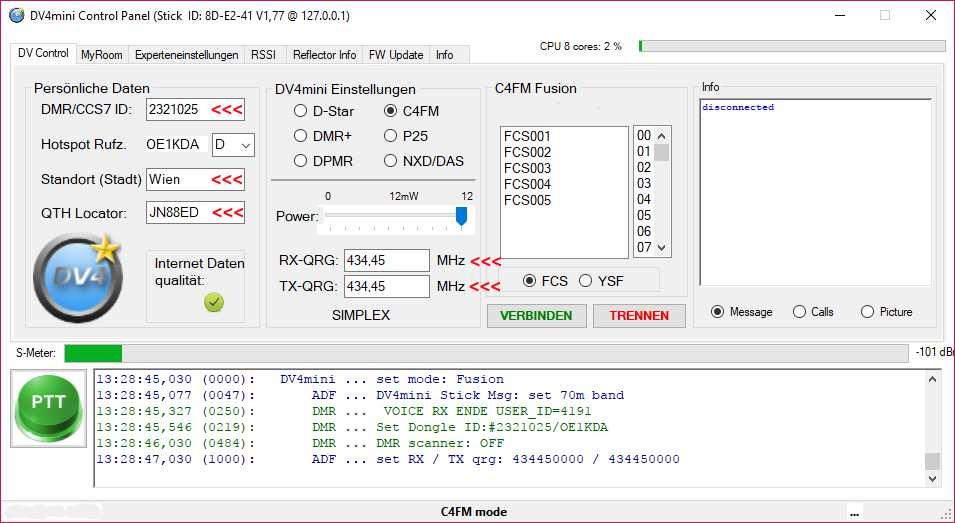Open the MyRoom tab
The image size is (955, 523).
[x=102, y=55]
